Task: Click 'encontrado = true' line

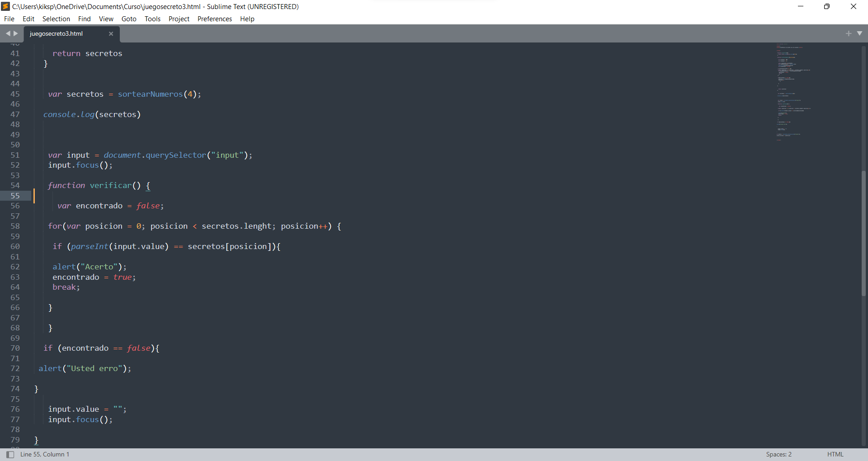Action: click(x=94, y=277)
